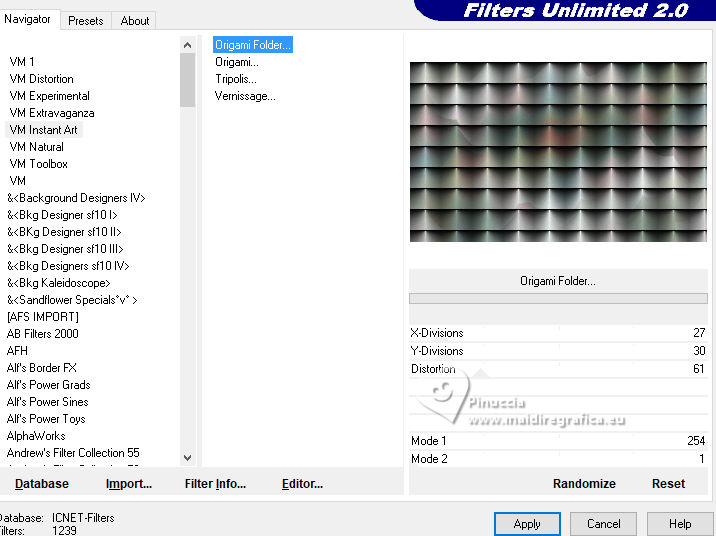Select &<Bkg Kaleidoscope> category
This screenshot has width=716, height=536.
pos(58,283)
